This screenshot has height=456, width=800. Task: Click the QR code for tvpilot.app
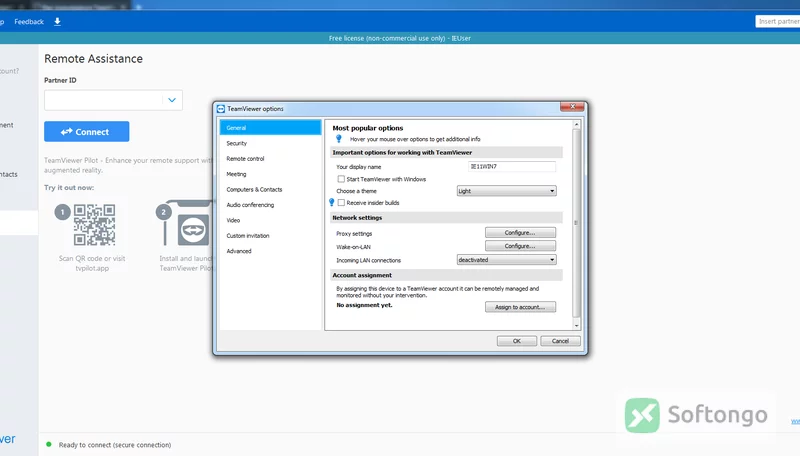94,224
